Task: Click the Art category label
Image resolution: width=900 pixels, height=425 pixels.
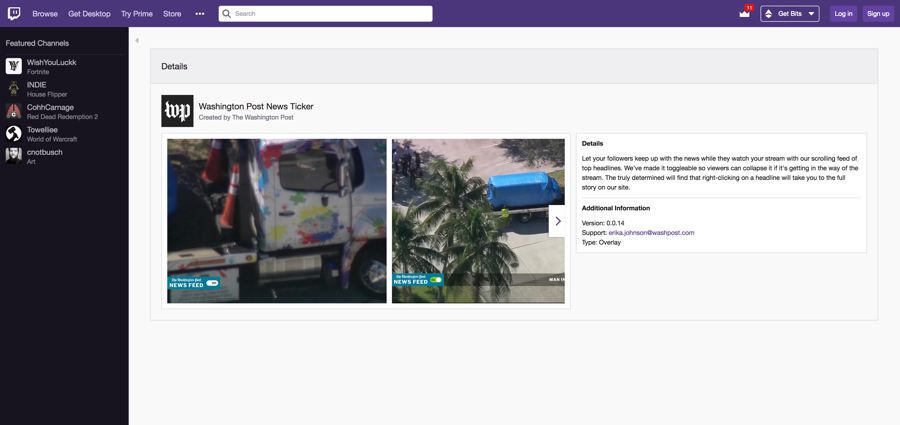Action: pos(31,161)
